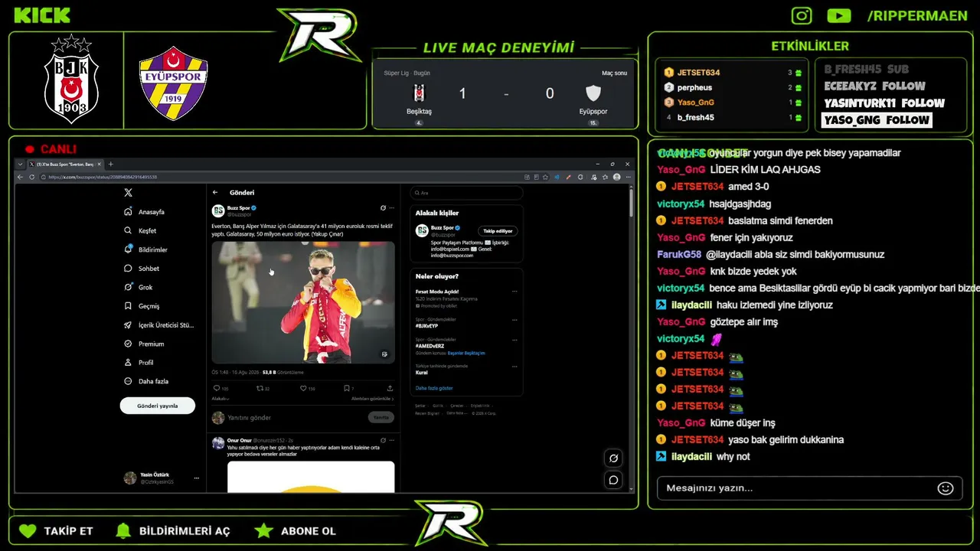980x551 pixels.
Task: Open Yasin Öztürk account menu
Action: 162,478
